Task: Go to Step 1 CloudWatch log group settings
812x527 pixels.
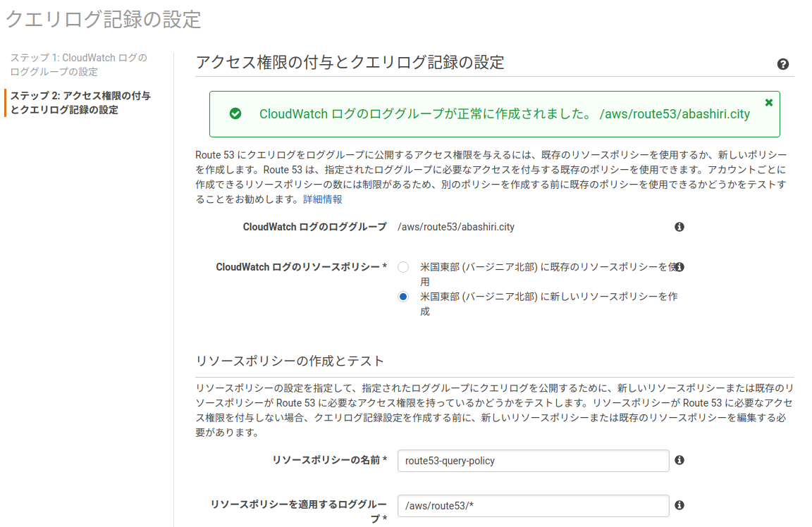Action: pos(79,65)
